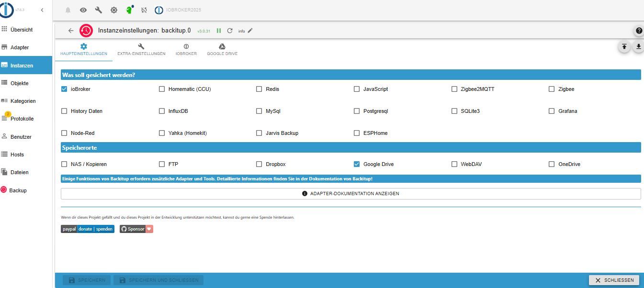Restart the instance with the reload icon
This screenshot has height=288, width=644.
(230, 31)
